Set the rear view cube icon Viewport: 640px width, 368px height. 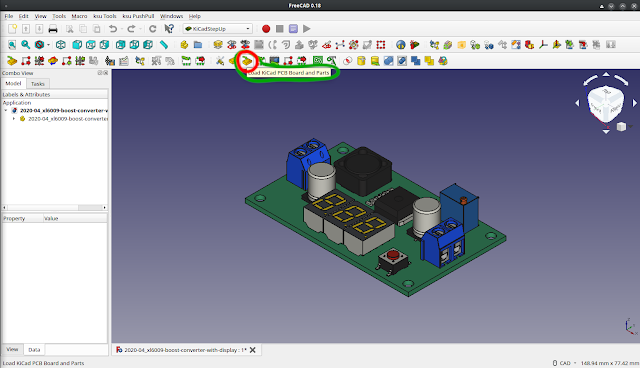click(x=120, y=45)
